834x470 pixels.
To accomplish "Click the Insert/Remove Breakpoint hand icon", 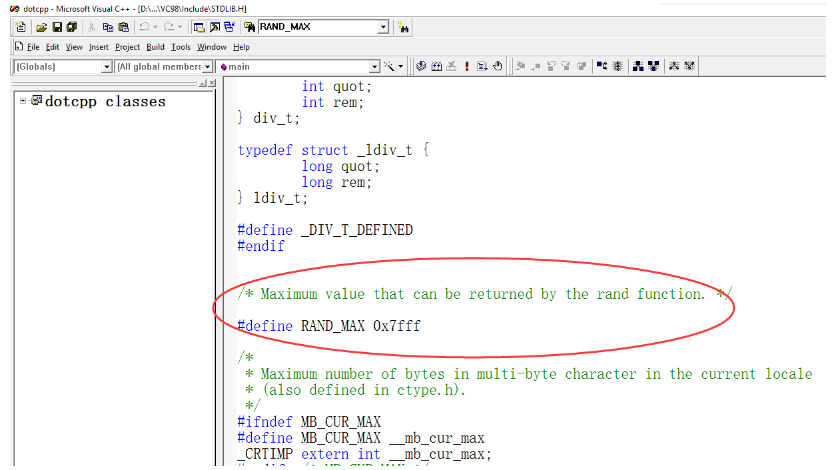I will pyautogui.click(x=498, y=66).
